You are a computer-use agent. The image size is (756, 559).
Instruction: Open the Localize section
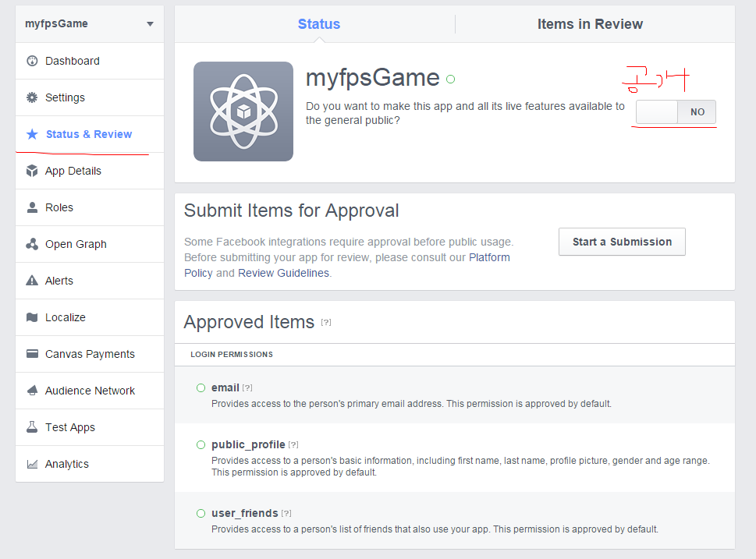(90, 317)
